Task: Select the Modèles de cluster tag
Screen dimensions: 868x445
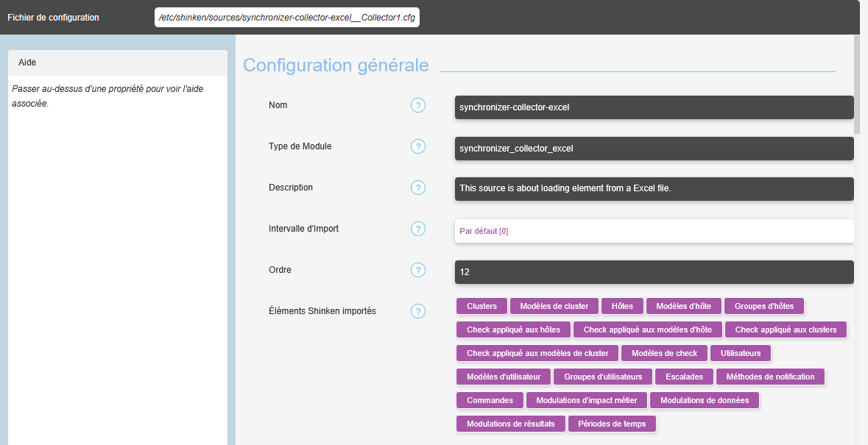Action: [x=554, y=306]
